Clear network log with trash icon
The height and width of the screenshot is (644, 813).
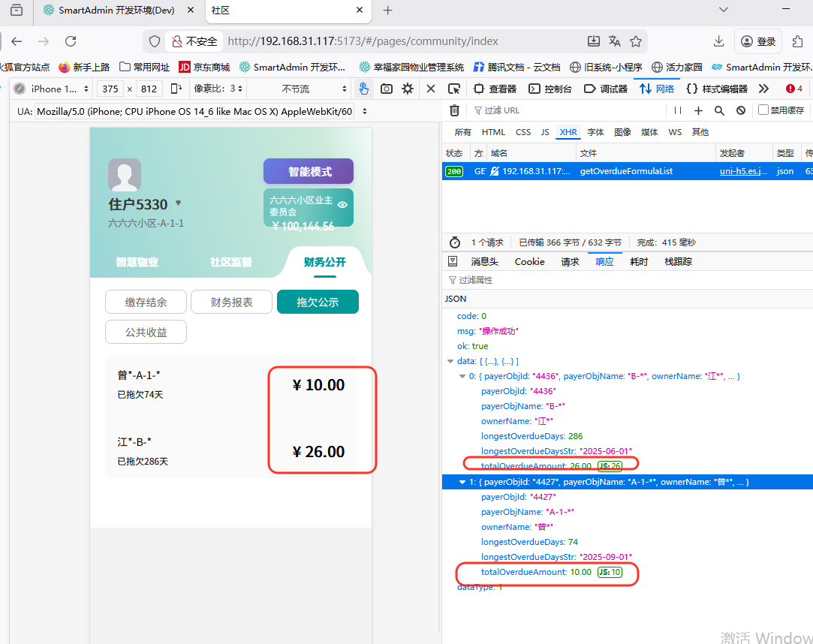(454, 110)
